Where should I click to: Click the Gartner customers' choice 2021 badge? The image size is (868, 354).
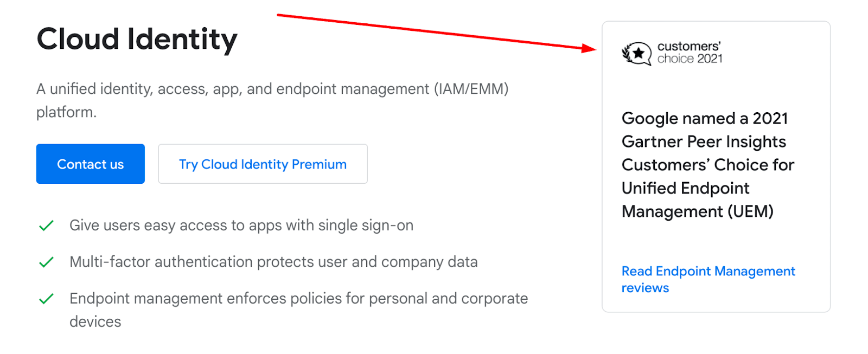click(672, 53)
